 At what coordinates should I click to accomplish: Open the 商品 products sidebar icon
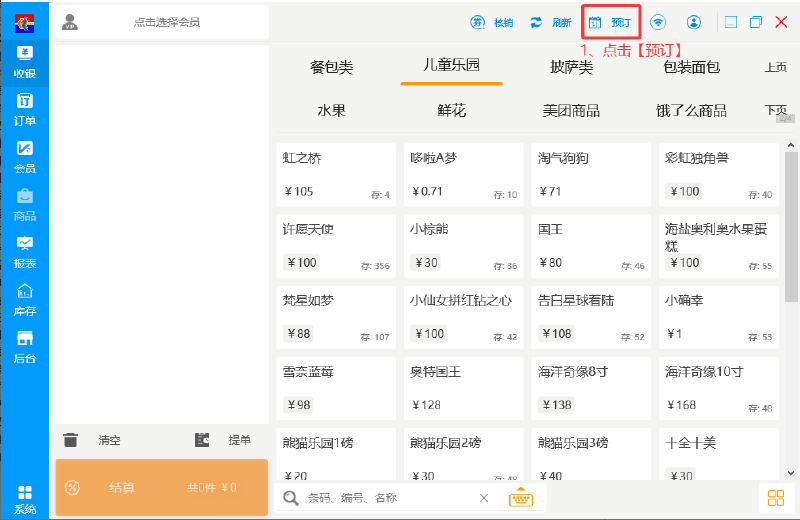click(x=24, y=205)
